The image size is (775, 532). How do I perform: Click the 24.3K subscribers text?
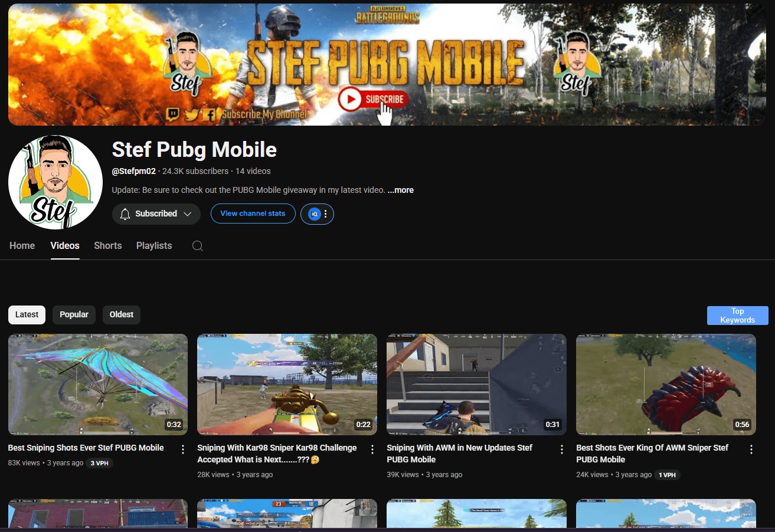click(195, 171)
